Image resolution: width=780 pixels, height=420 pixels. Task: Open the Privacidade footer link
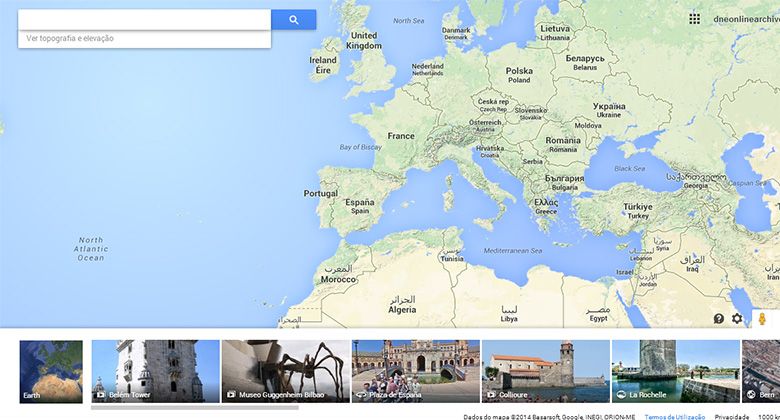(x=732, y=416)
